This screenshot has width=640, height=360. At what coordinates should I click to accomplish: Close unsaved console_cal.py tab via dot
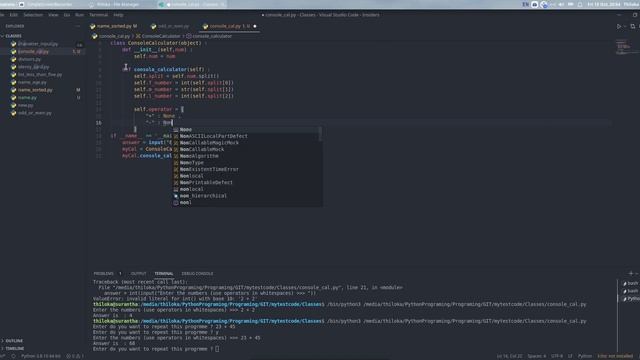(255, 26)
